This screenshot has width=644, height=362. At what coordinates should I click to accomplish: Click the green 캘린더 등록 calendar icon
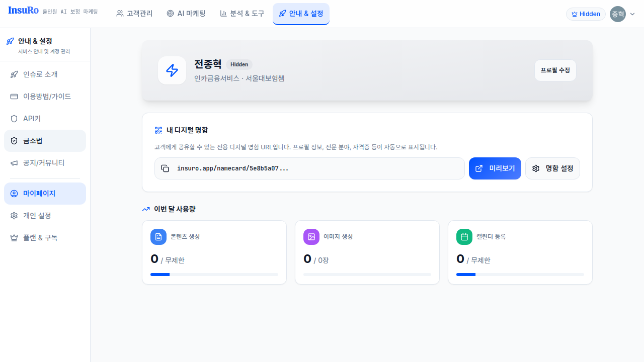click(x=464, y=237)
